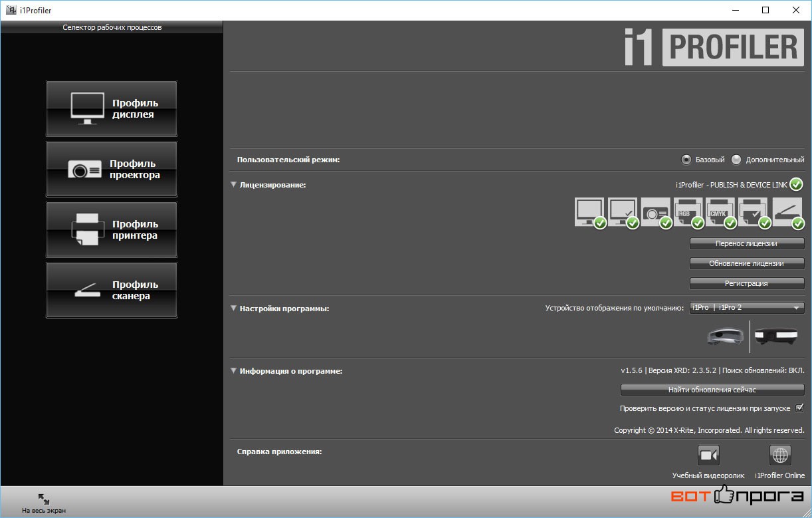
Task: Open the scanner profile workflow (Профиль сканера)
Action: [112, 291]
